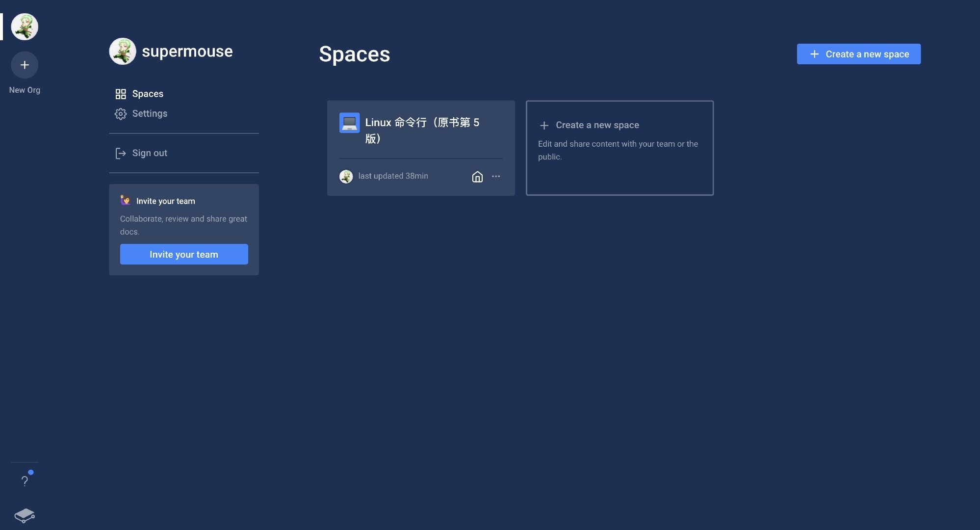The height and width of the screenshot is (530, 980).
Task: Click the Sign out arrow icon
Action: coord(120,153)
